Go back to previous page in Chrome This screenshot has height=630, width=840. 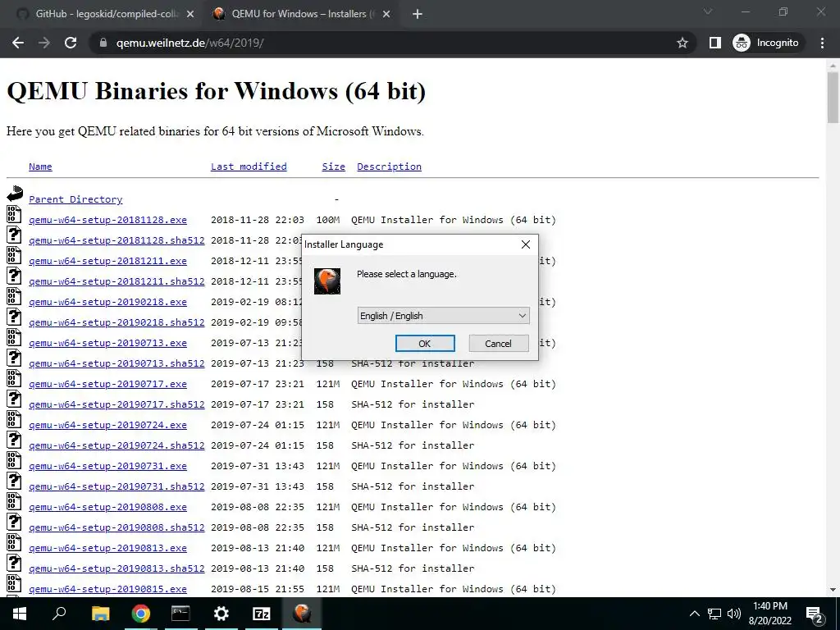pyautogui.click(x=18, y=43)
